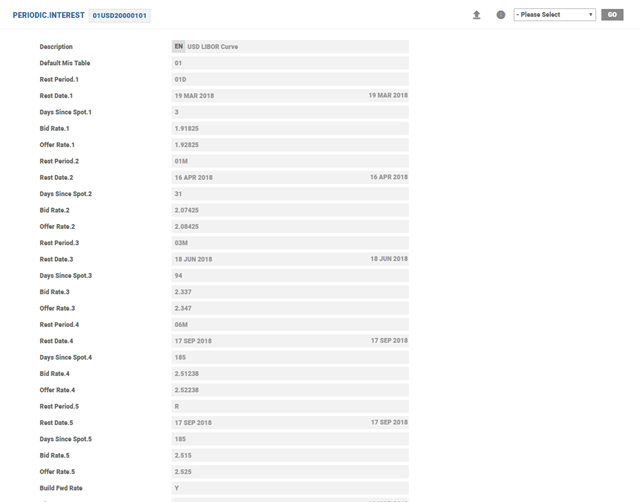
Task: Open the Please Select dropdown
Action: pos(554,15)
